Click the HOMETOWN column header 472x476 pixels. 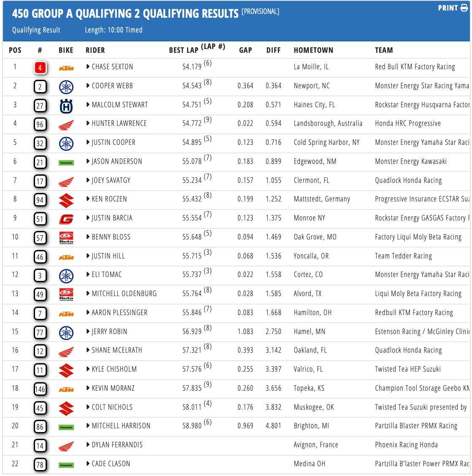(313, 50)
